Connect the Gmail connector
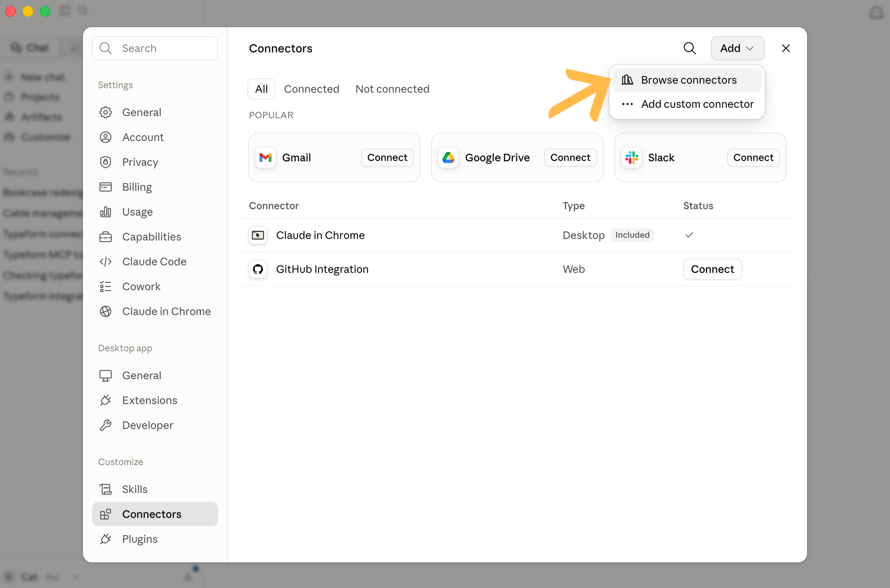The width and height of the screenshot is (890, 588). tap(387, 158)
